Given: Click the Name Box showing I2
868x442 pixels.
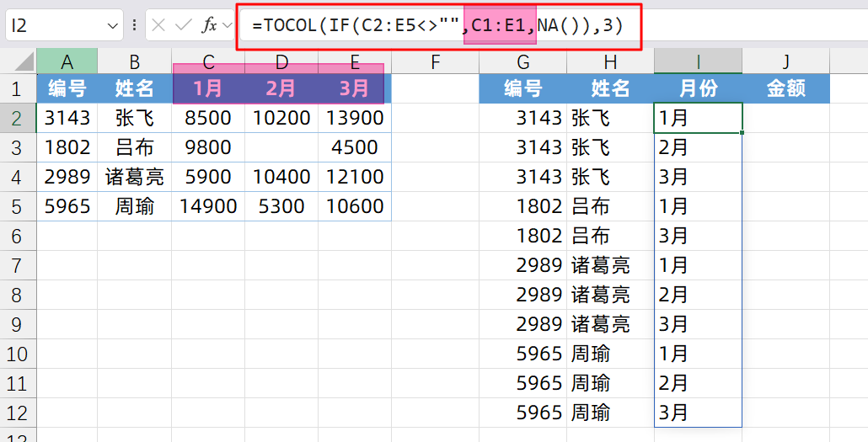Looking at the screenshot, I should pyautogui.click(x=64, y=25).
